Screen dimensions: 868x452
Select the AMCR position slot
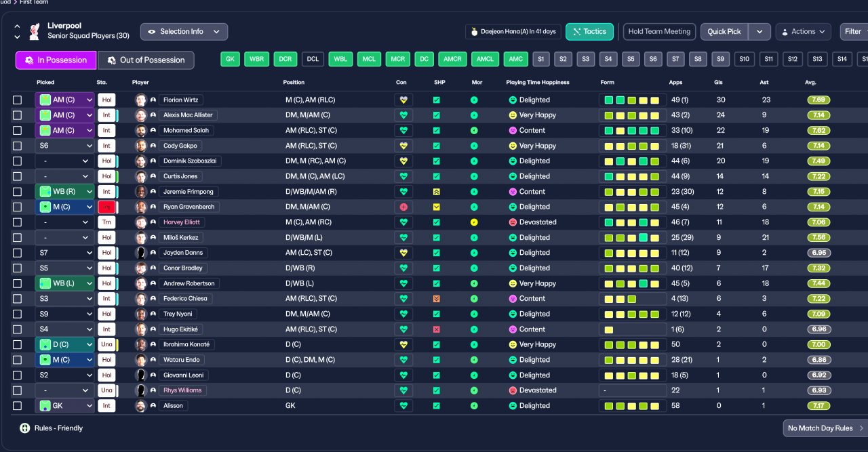[x=452, y=60]
